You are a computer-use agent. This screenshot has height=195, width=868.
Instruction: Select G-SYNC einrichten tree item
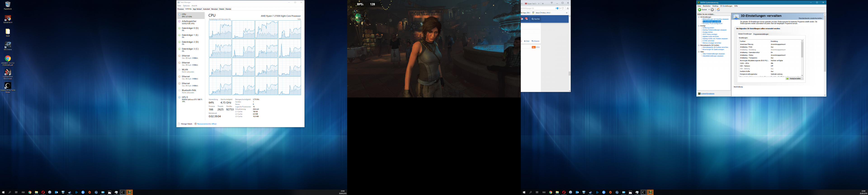(708, 41)
